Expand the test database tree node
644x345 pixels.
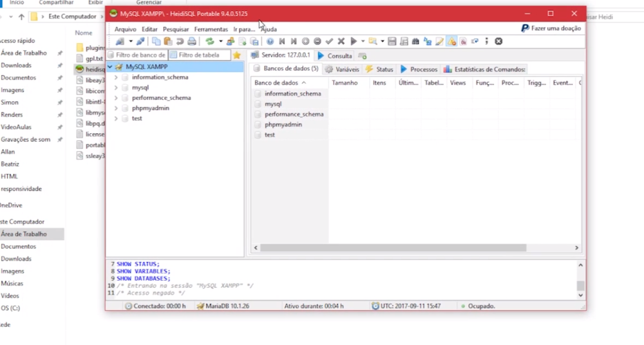pyautogui.click(x=116, y=118)
